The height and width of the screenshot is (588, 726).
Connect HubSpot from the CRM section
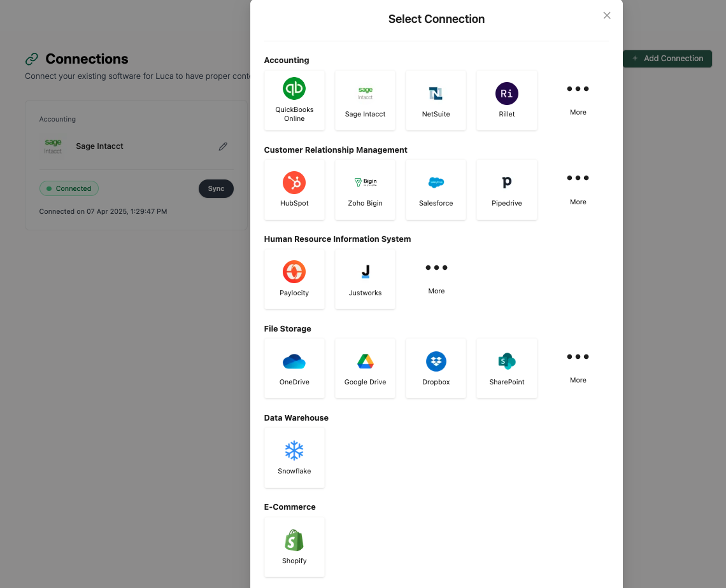pyautogui.click(x=294, y=189)
